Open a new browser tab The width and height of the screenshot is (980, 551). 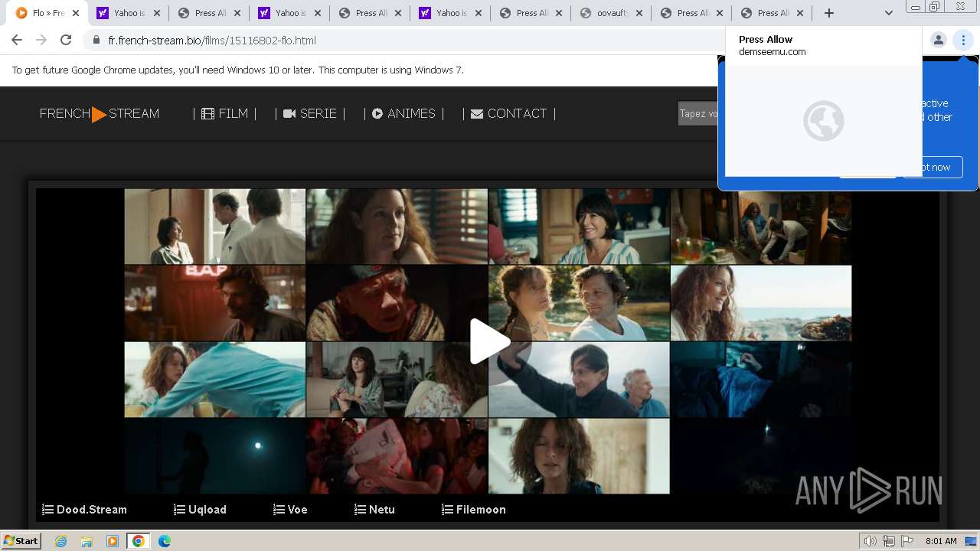pyautogui.click(x=828, y=13)
